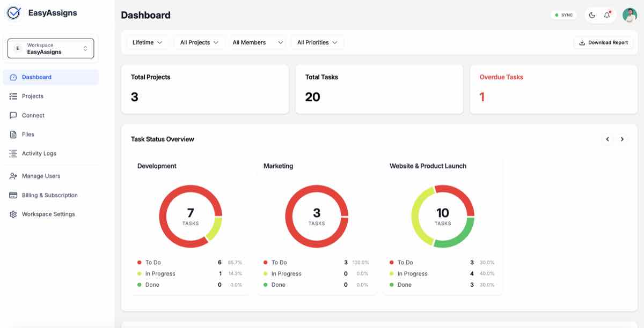
Task: Click the Marketing tasks donut chart
Action: (317, 216)
